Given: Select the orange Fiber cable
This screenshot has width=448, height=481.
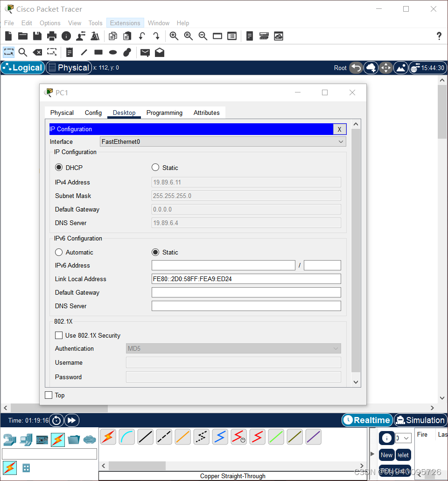Looking at the screenshot, I should click(x=183, y=437).
